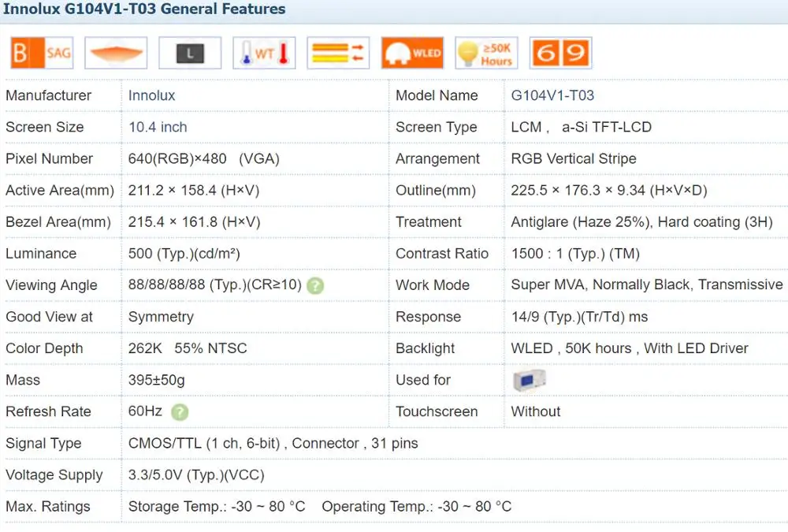
Task: Click the 'Screen Size' row label
Action: (x=45, y=127)
